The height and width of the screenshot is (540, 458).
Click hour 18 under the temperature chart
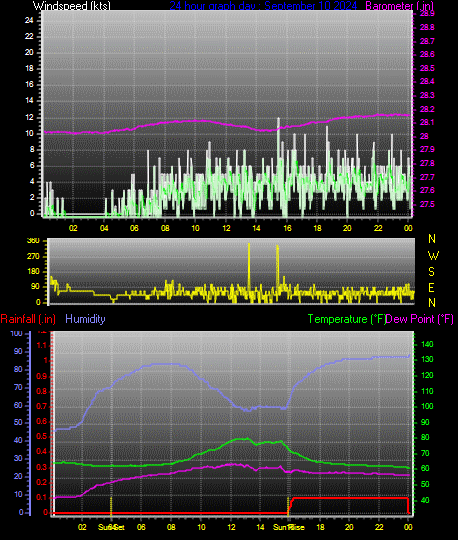point(320,527)
